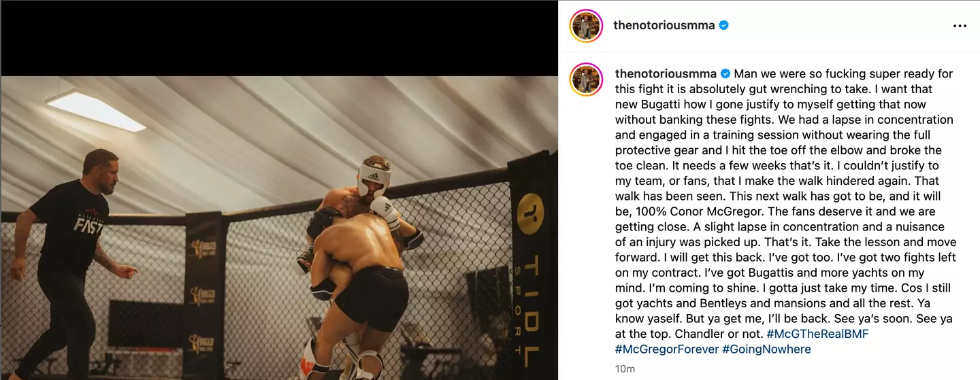Click the coach in the black FAST shirt
This screenshot has height=380, width=980.
[68, 258]
